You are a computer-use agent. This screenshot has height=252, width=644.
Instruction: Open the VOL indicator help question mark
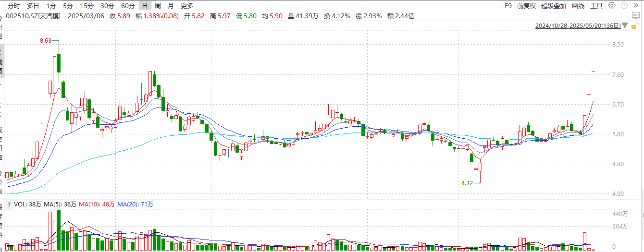click(9, 204)
